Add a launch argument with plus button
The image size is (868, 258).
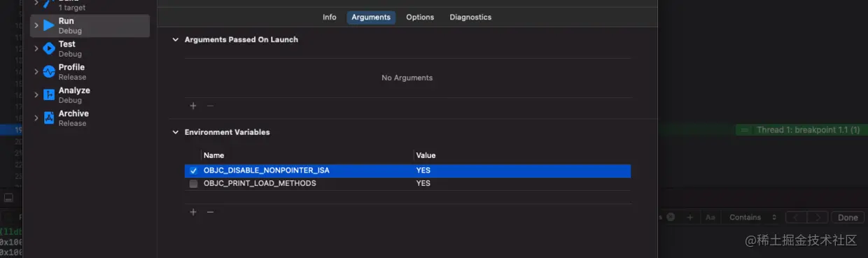(x=193, y=106)
